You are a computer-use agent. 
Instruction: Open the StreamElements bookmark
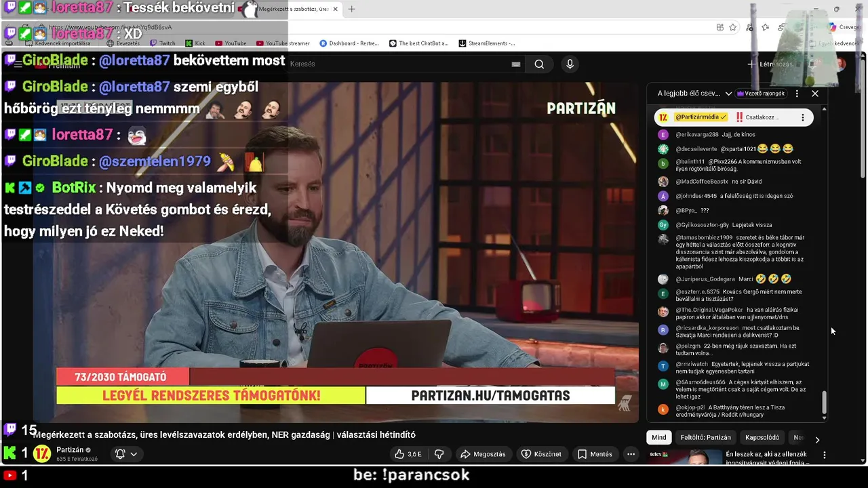point(487,43)
